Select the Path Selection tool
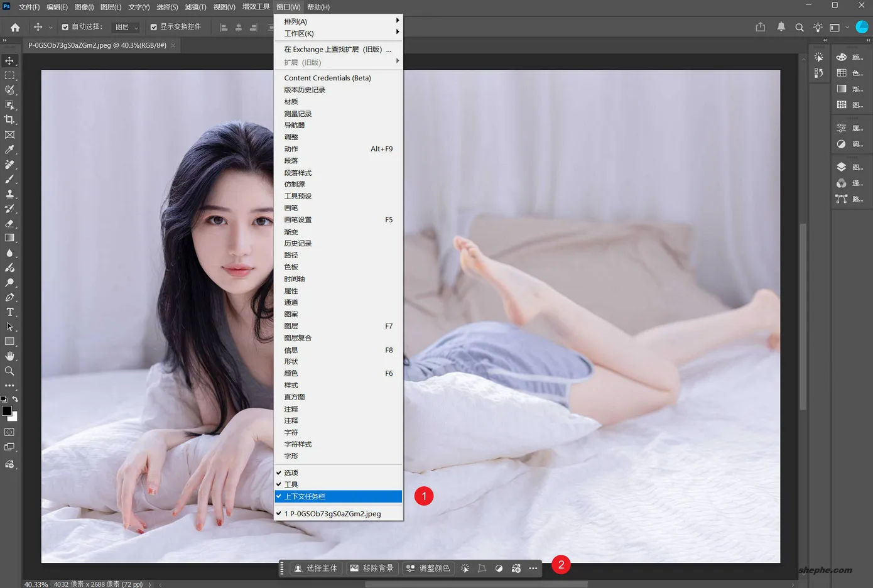 click(9, 327)
